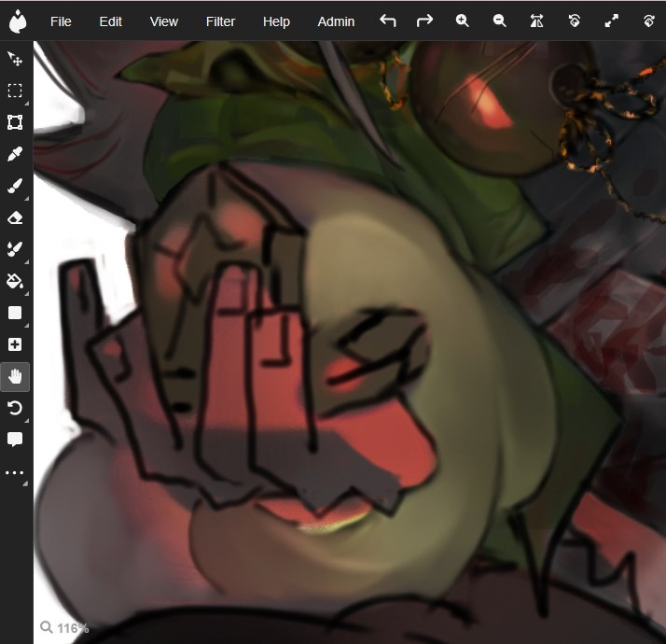Zoom in using the magnifier plus icon
This screenshot has height=644, width=666.
(x=463, y=21)
